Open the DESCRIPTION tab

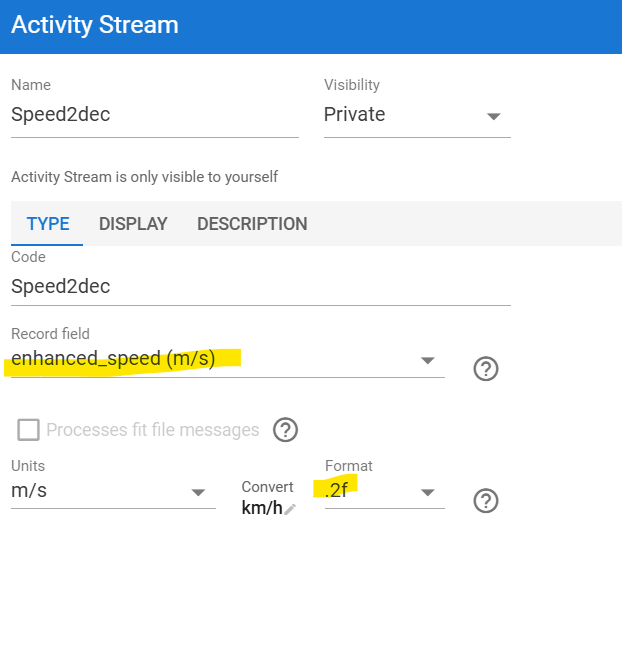click(x=252, y=224)
